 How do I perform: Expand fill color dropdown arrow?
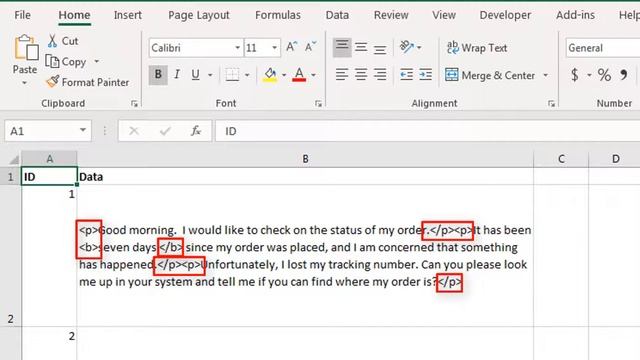(x=284, y=75)
